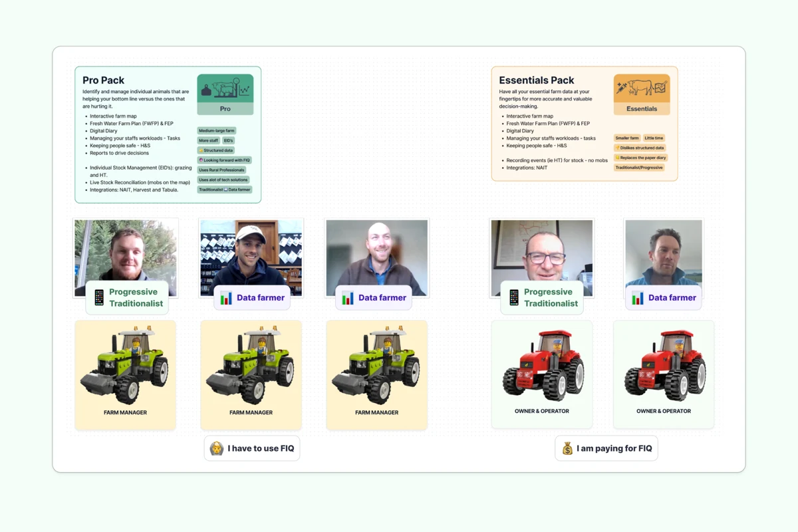
Task: Select the 'Little time' tag
Action: (654, 138)
